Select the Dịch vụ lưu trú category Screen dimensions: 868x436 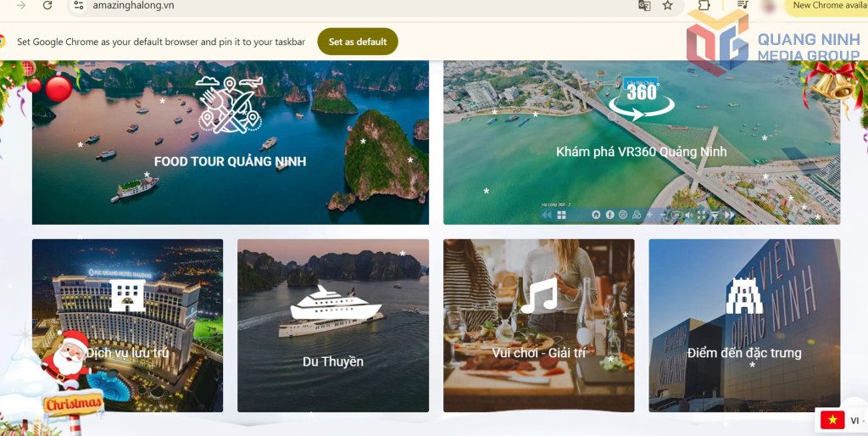pyautogui.click(x=127, y=326)
